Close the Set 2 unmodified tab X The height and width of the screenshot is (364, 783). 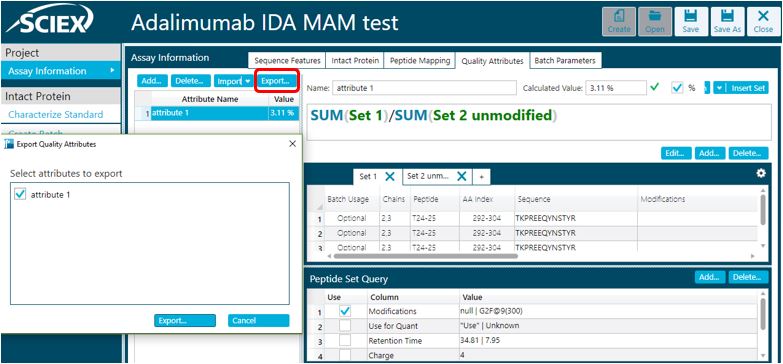click(461, 176)
